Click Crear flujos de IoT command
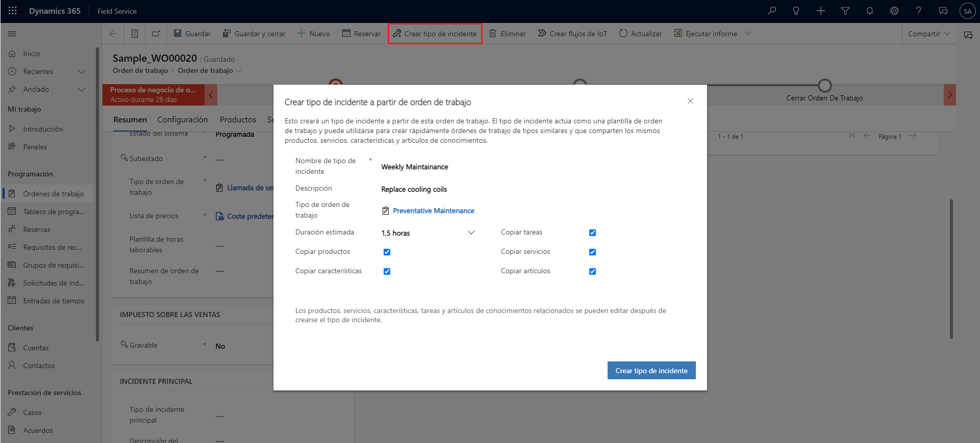Image resolution: width=980 pixels, height=443 pixels. click(572, 34)
